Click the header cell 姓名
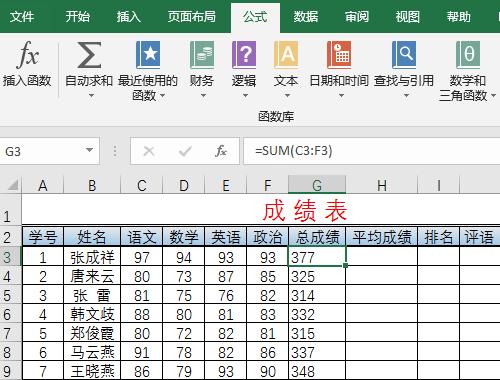 [92, 237]
